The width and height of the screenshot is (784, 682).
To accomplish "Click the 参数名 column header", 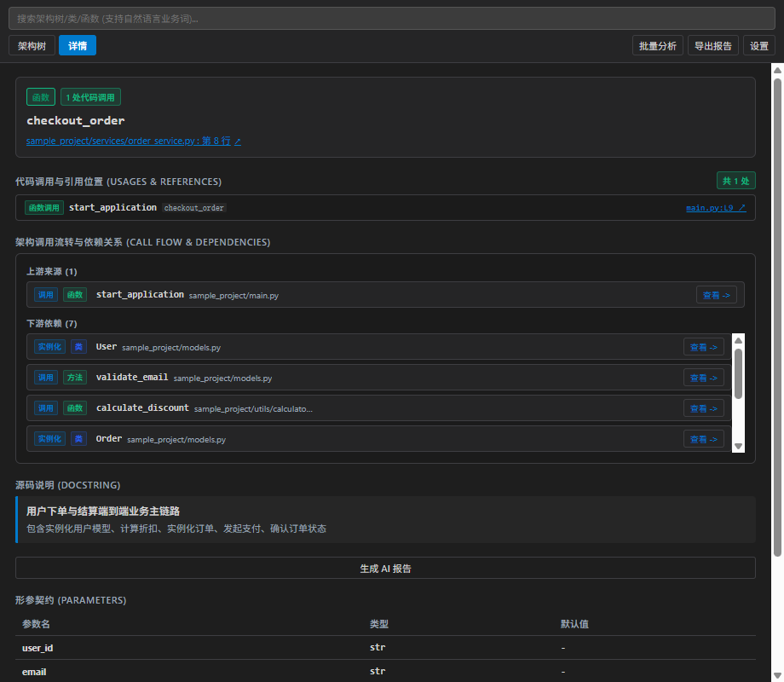I will (x=36, y=624).
